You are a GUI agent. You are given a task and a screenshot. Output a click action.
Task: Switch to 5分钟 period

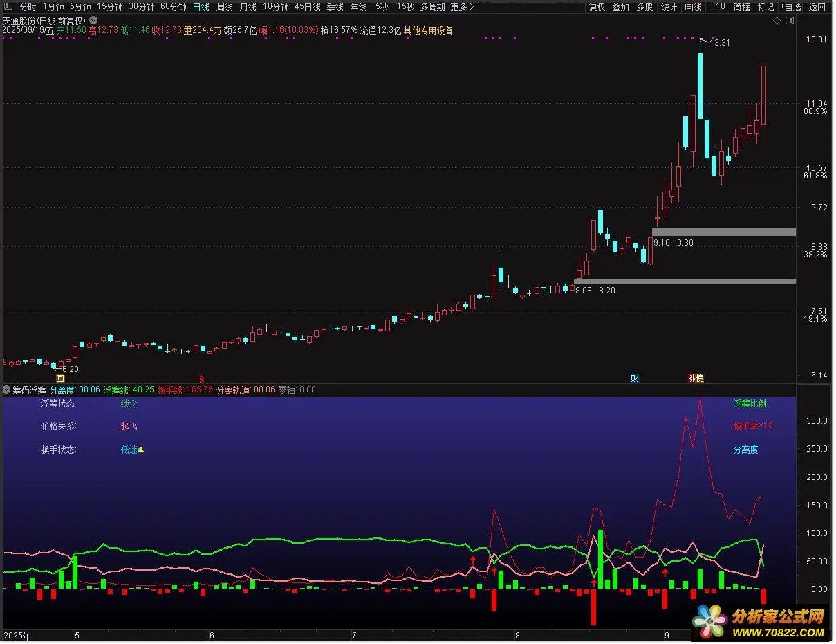(x=80, y=7)
